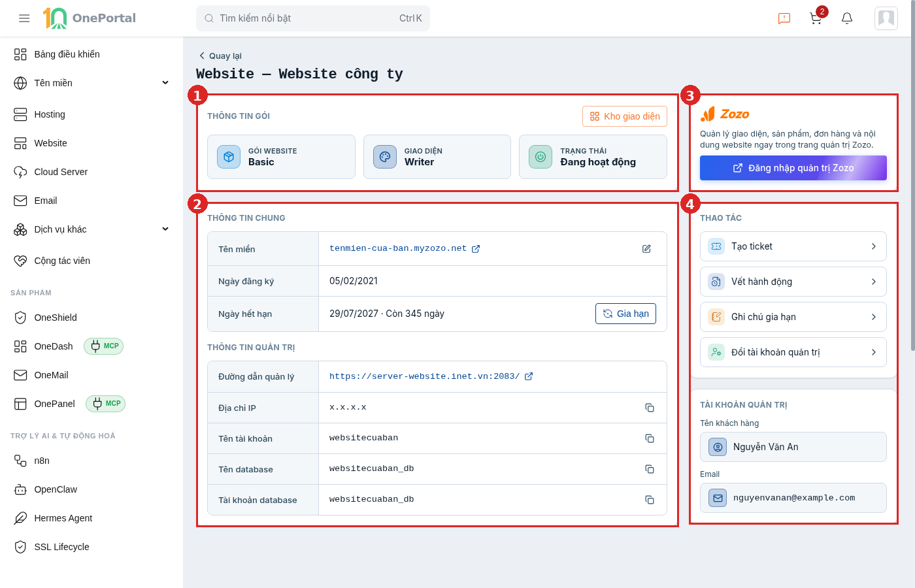915x588 pixels.
Task: Click the Gói Website Basic package icon
Action: [x=229, y=157]
